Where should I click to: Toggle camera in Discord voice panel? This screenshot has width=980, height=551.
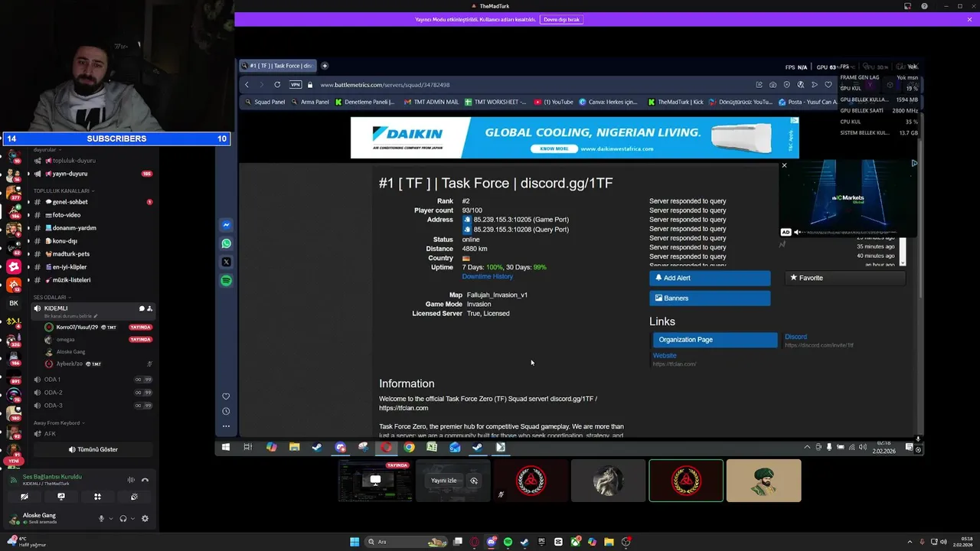coord(24,497)
